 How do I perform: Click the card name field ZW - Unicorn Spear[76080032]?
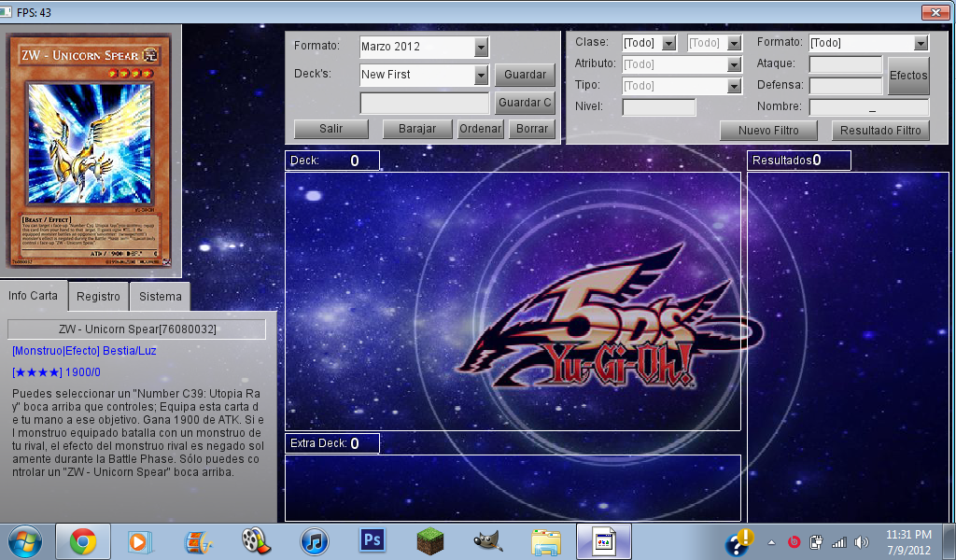136,329
